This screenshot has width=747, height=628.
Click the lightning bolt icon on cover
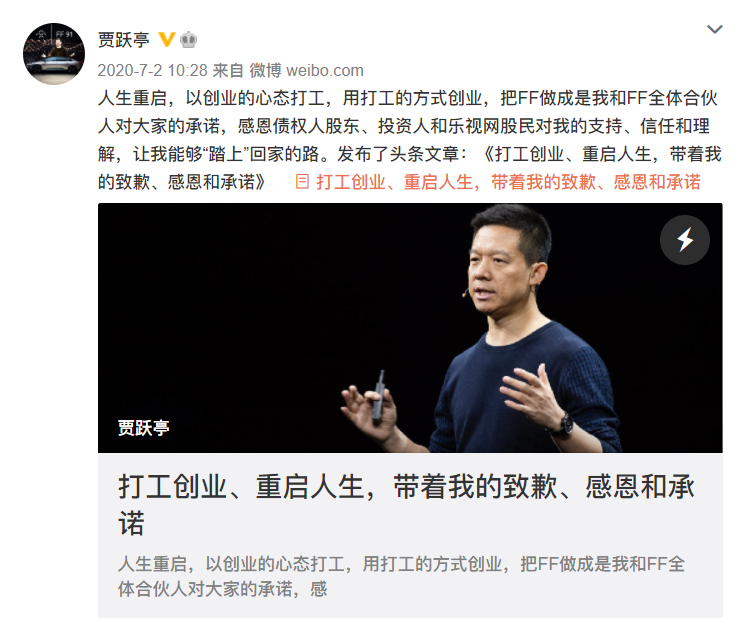pos(685,240)
